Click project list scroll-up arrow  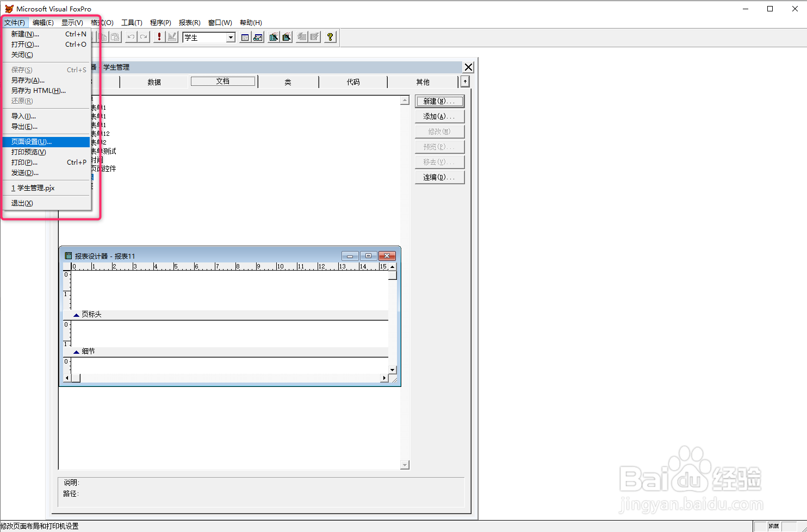pyautogui.click(x=405, y=100)
